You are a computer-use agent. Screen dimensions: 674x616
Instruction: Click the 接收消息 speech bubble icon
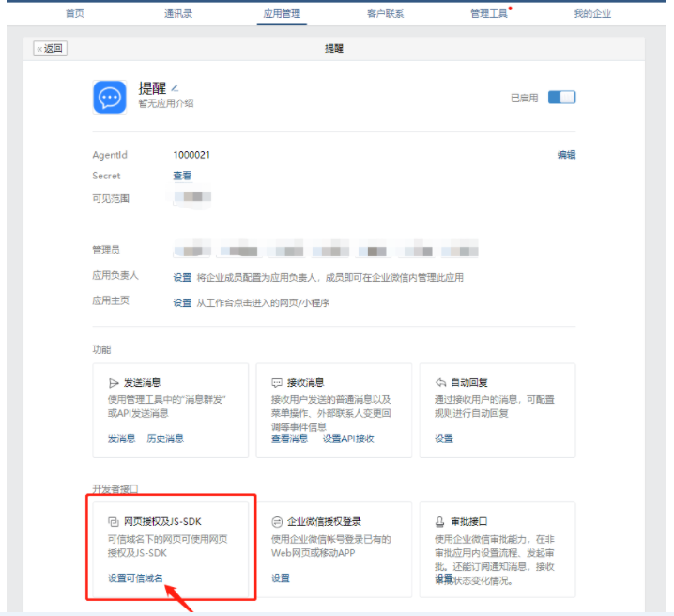(277, 383)
